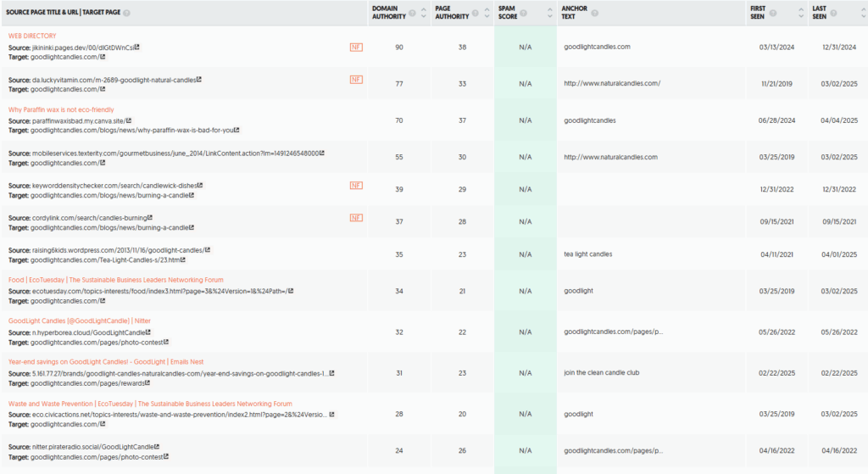868x474 pixels.
Task: Click First Seen date 04/16/2022
Action: click(776, 451)
